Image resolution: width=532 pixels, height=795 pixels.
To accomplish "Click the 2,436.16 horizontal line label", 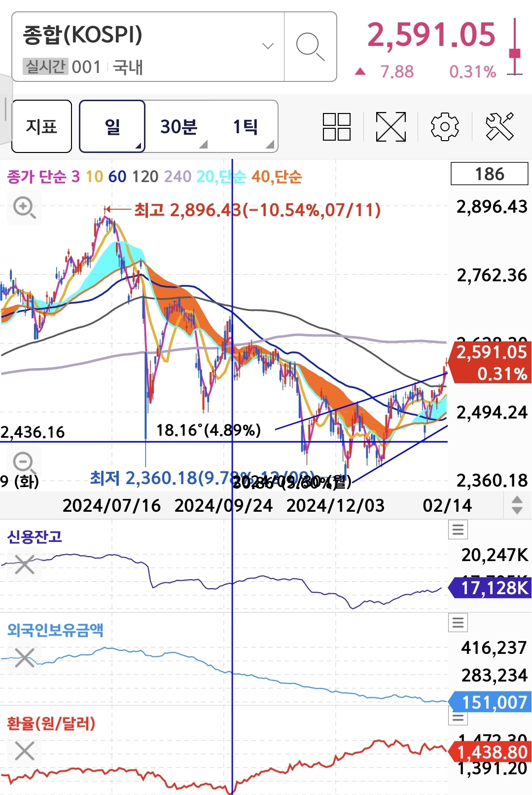I will click(33, 432).
